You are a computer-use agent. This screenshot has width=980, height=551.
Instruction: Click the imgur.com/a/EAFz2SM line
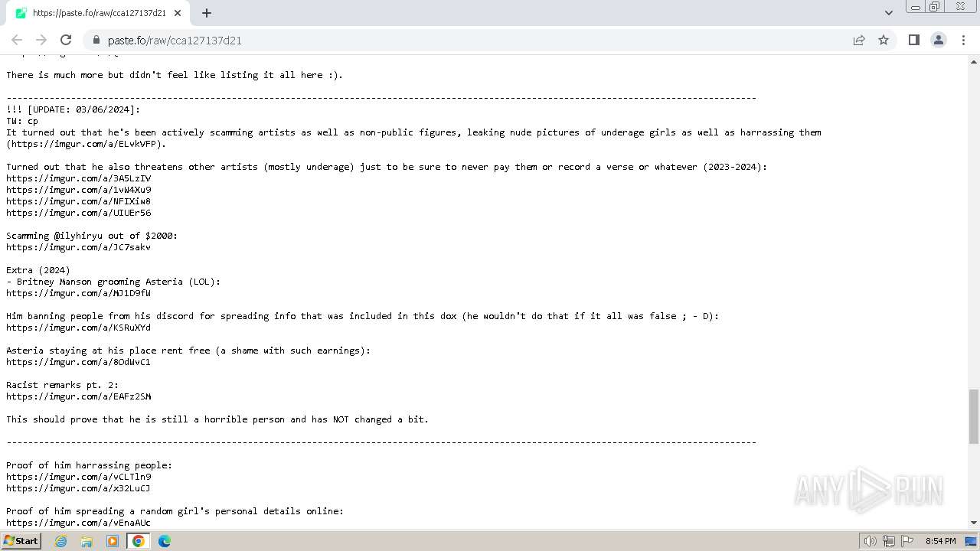pos(79,396)
